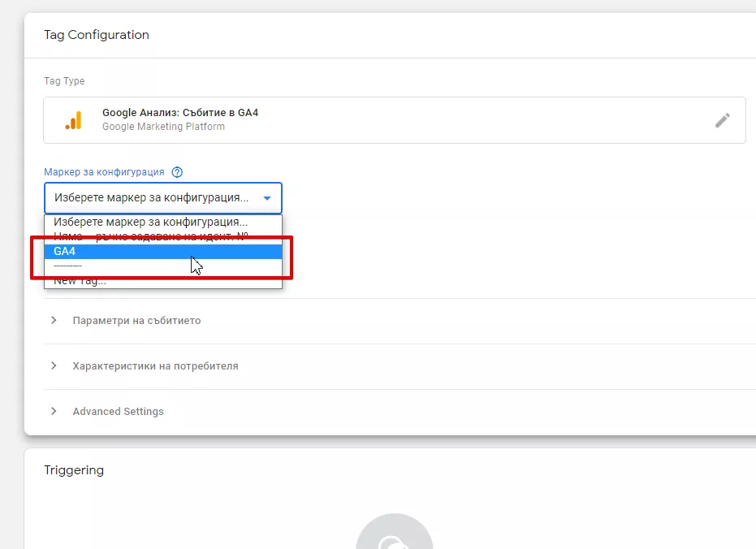
Task: Click the Google Analytics bar chart icon
Action: 74,120
